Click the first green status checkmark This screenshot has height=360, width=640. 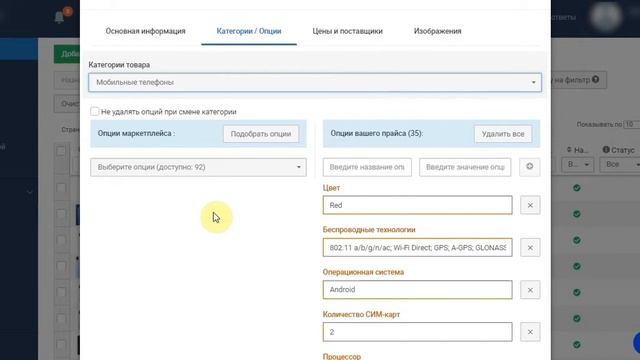(x=577, y=188)
